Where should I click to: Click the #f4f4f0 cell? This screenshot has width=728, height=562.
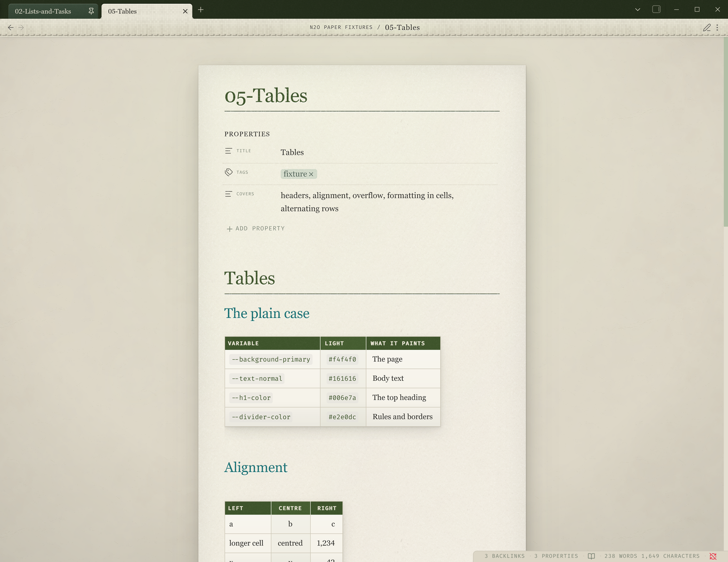(343, 359)
